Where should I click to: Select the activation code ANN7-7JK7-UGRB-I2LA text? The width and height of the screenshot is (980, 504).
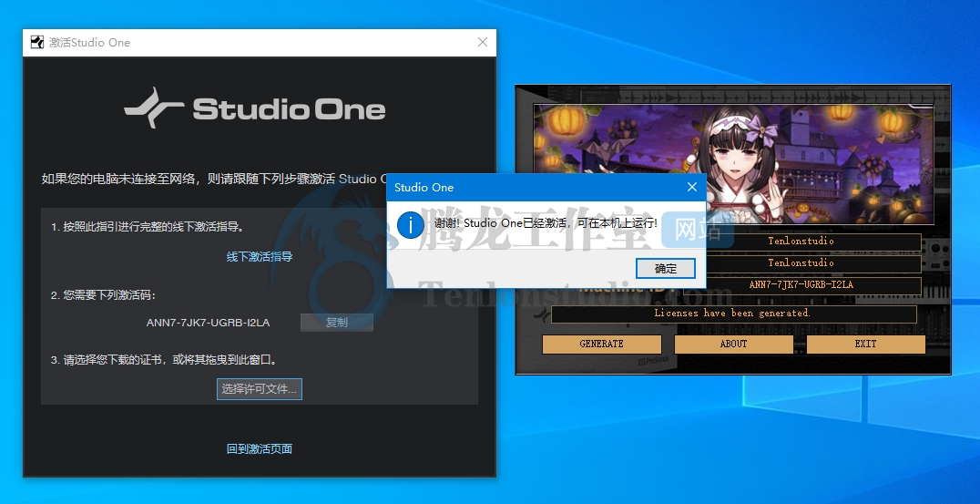click(x=209, y=323)
